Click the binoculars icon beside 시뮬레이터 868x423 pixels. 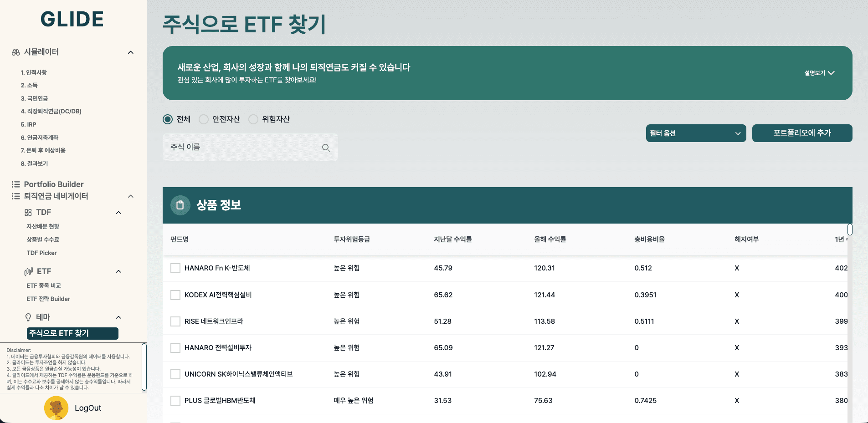[16, 52]
